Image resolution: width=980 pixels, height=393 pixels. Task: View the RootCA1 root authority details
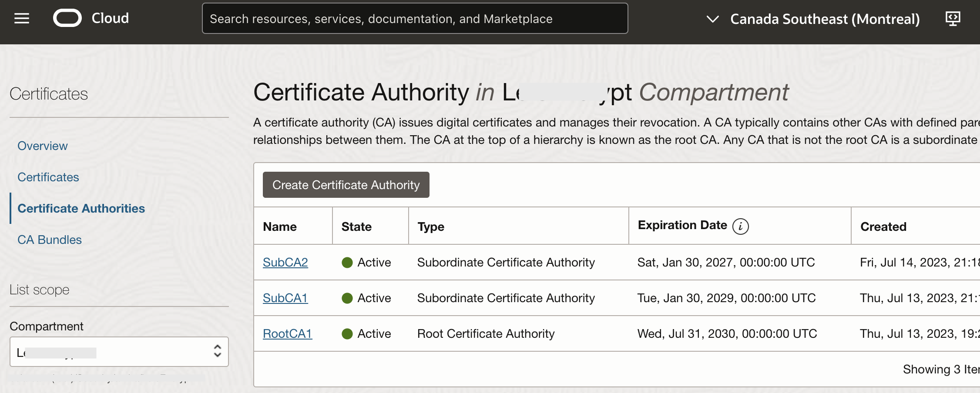coord(287,334)
